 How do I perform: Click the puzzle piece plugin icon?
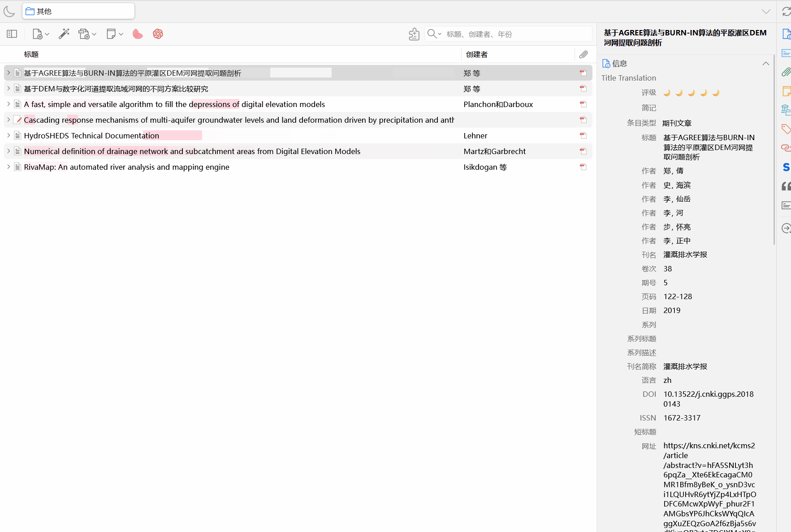[414, 34]
